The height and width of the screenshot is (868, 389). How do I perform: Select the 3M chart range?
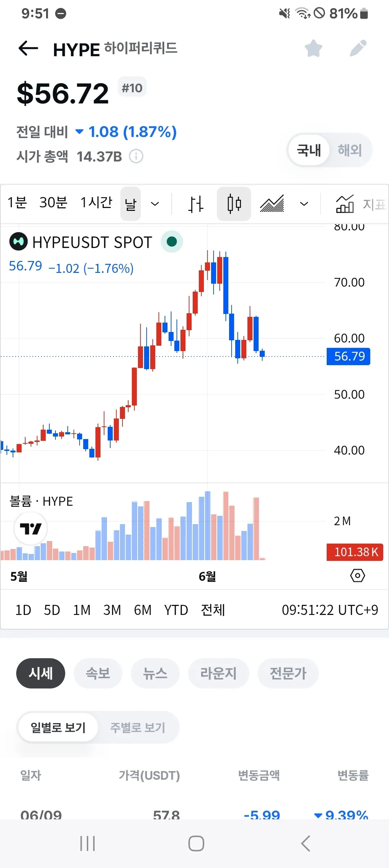(112, 610)
